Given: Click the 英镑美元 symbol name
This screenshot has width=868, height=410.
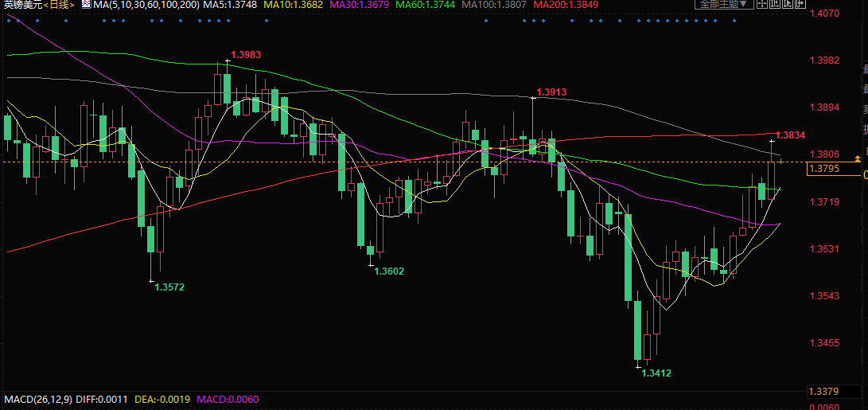Looking at the screenshot, I should tap(21, 5).
